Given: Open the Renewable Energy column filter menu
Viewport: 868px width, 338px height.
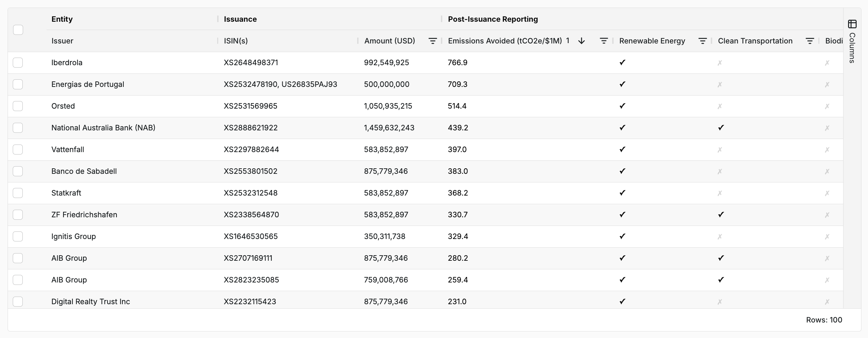Looking at the screenshot, I should pos(702,41).
